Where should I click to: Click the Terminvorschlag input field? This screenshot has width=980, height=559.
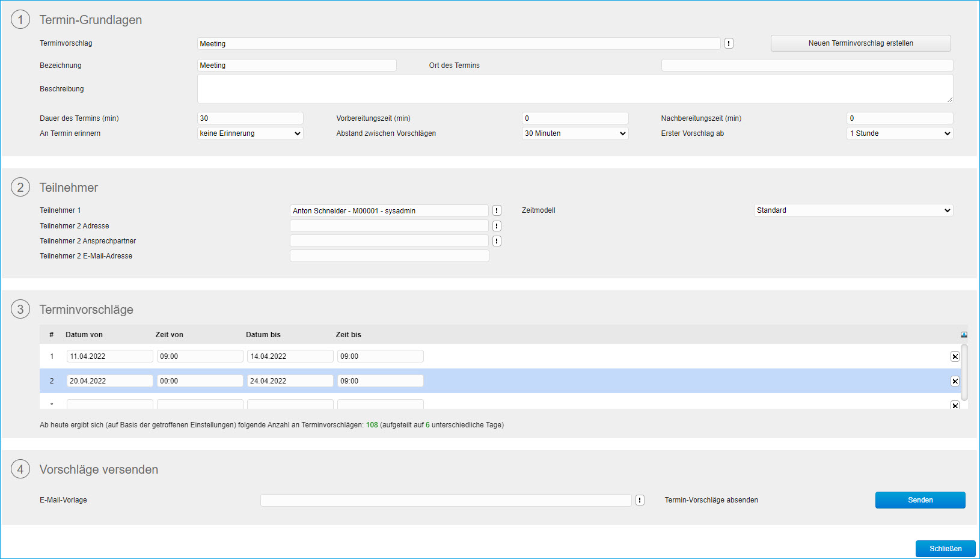click(459, 44)
